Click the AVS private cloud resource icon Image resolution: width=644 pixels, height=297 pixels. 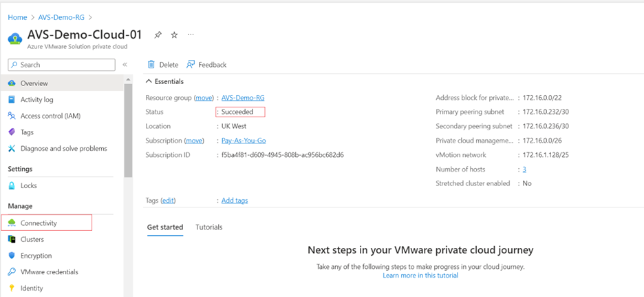14,39
